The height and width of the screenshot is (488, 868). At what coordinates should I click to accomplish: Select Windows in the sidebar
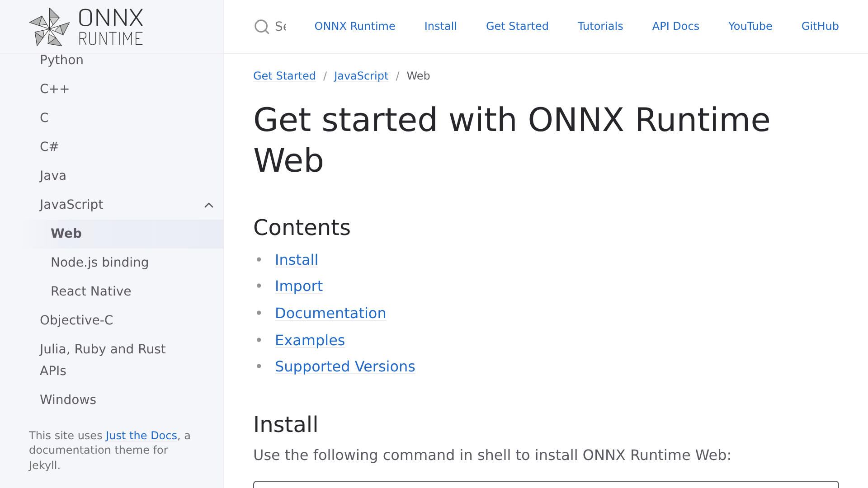coord(68,400)
